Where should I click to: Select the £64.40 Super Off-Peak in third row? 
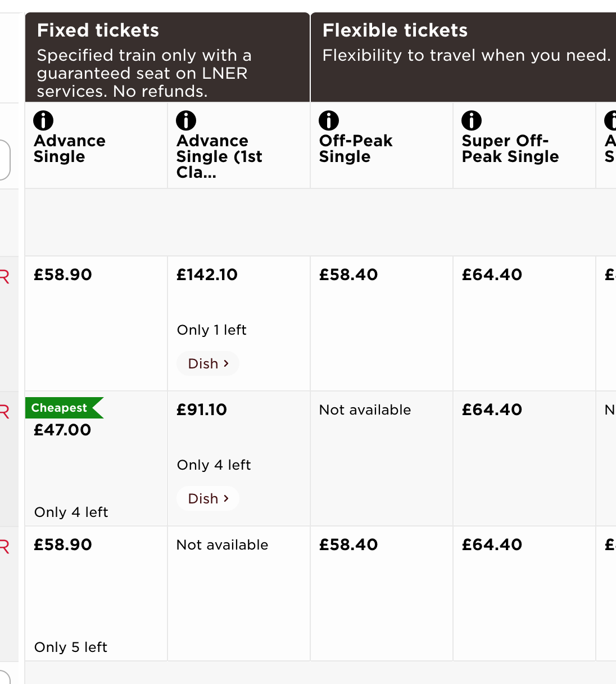[x=524, y=593]
